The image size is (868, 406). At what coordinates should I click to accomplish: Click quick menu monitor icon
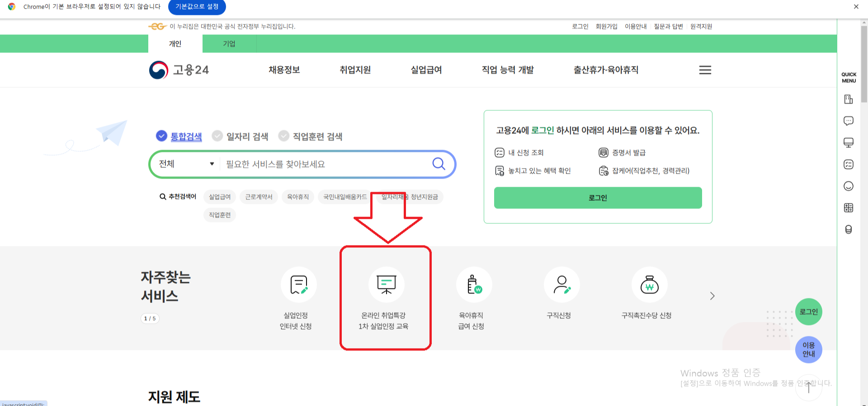pyautogui.click(x=849, y=143)
